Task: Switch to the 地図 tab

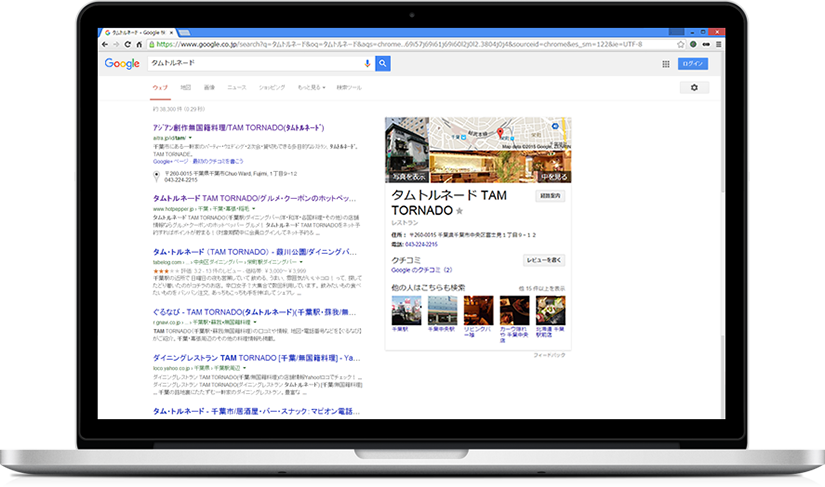Action: pyautogui.click(x=185, y=88)
